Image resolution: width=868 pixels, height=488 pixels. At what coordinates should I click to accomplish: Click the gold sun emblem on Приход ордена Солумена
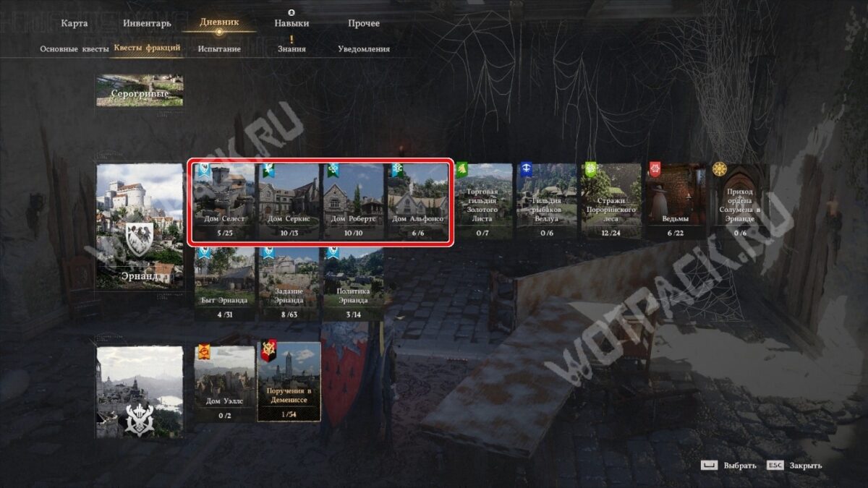point(719,169)
